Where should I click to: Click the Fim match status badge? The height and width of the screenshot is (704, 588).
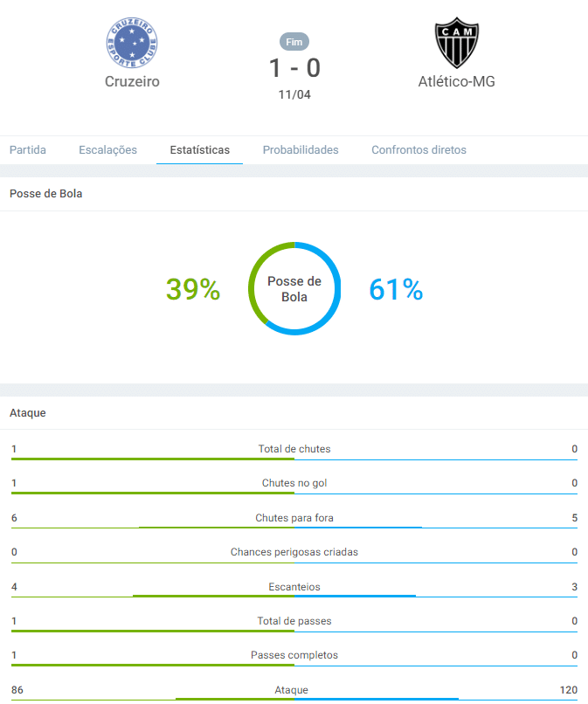(294, 42)
